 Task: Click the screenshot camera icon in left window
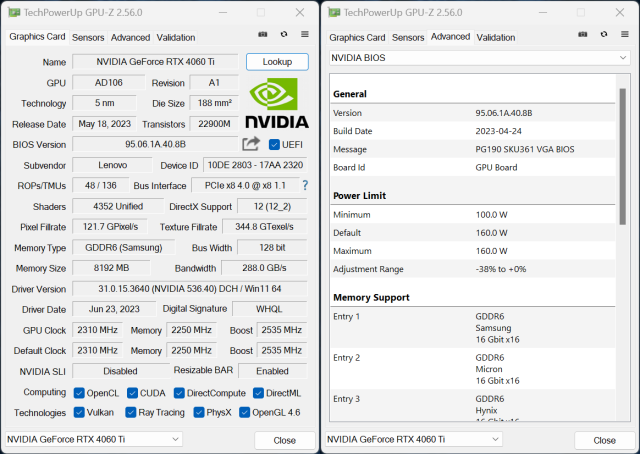point(263,37)
